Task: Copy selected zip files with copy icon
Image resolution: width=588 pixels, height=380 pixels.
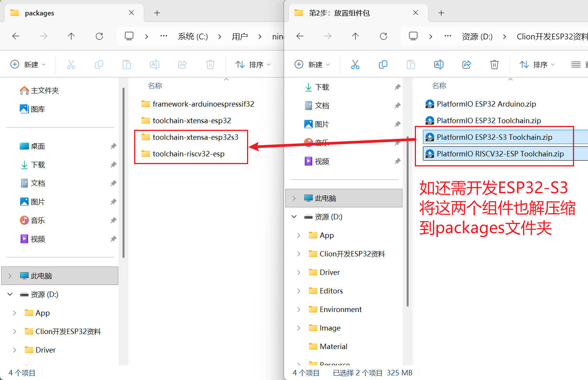Action: (x=383, y=64)
